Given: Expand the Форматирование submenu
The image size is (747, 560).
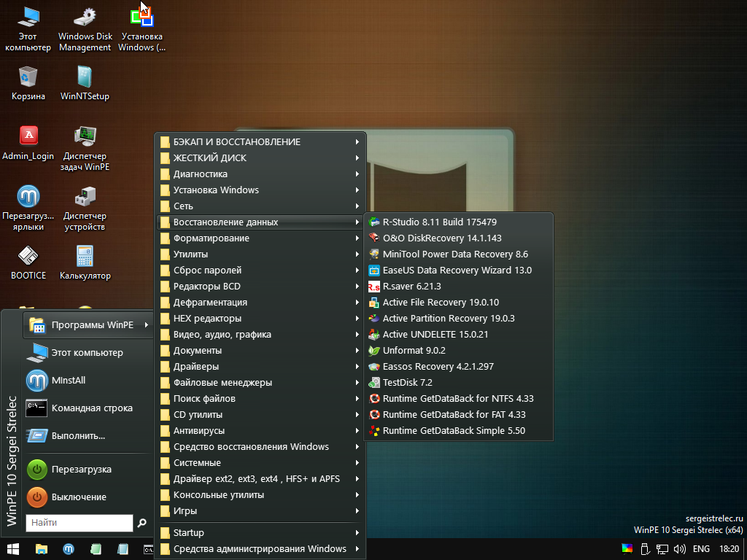Looking at the screenshot, I should coord(260,238).
